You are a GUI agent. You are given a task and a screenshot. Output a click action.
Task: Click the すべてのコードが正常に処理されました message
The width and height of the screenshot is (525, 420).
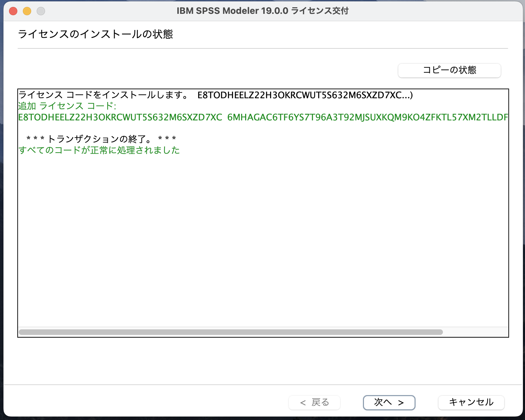[99, 150]
